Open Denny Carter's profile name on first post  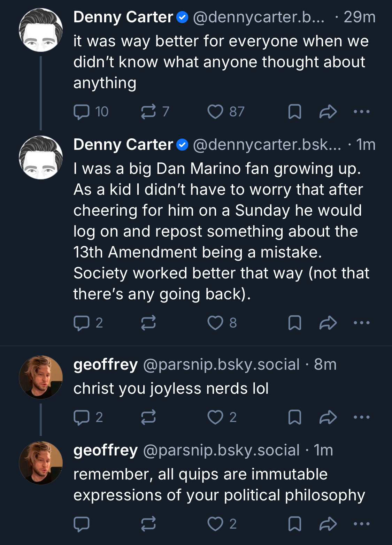pos(123,17)
